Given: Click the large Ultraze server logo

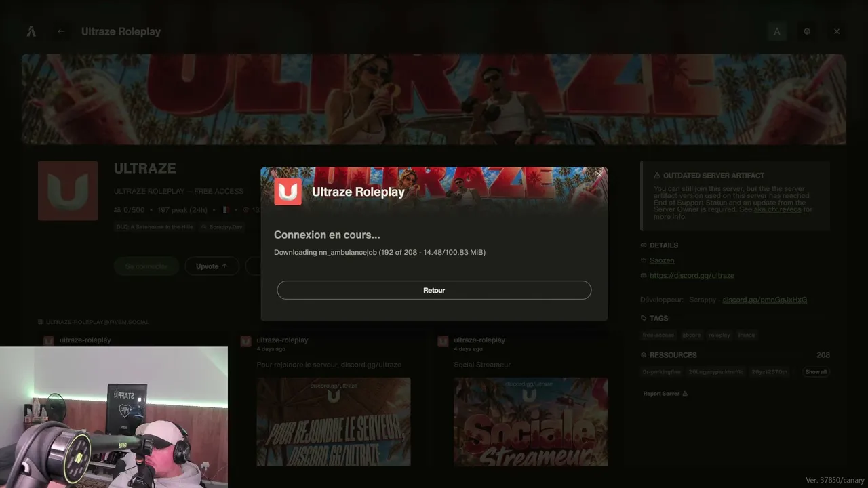Looking at the screenshot, I should click(x=68, y=190).
